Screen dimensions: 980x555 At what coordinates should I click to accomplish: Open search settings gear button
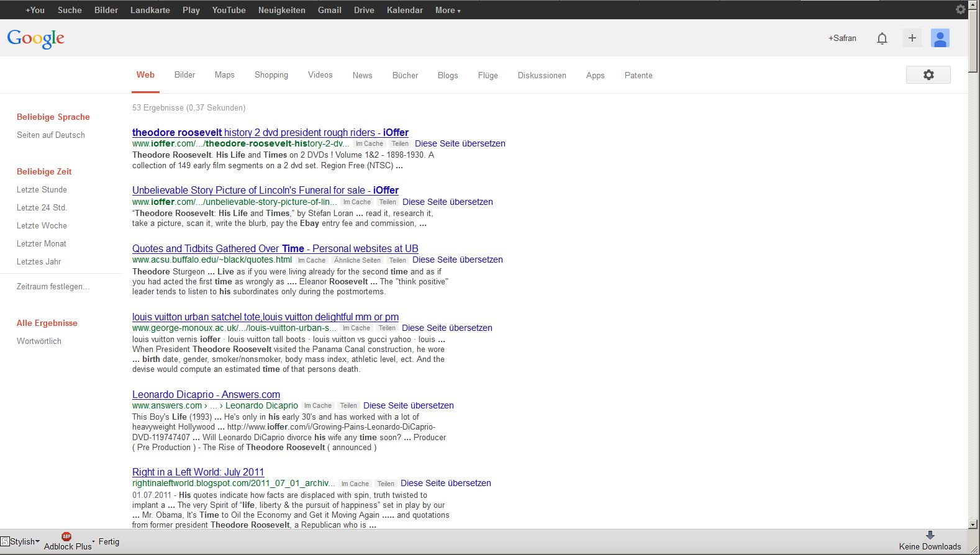click(x=928, y=75)
